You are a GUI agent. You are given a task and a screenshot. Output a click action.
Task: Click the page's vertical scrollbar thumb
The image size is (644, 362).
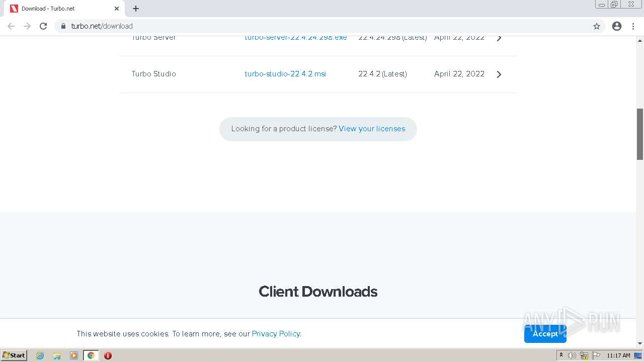pos(640,134)
